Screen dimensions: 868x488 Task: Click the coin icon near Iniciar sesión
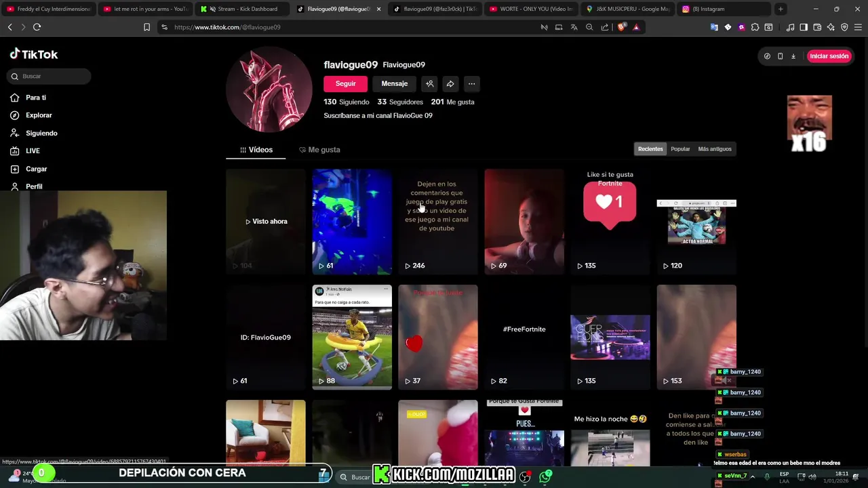pos(767,56)
